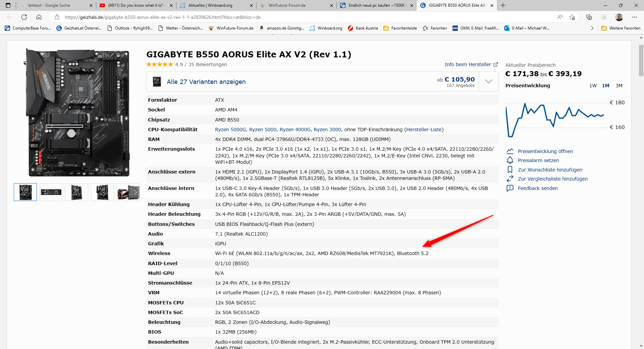Open the large motherboard product image
Image resolution: width=644 pixels, height=349 pixels.
click(77, 112)
